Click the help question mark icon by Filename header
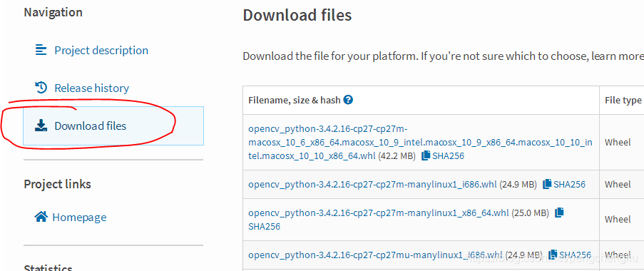This screenshot has width=644, height=271. (x=348, y=100)
